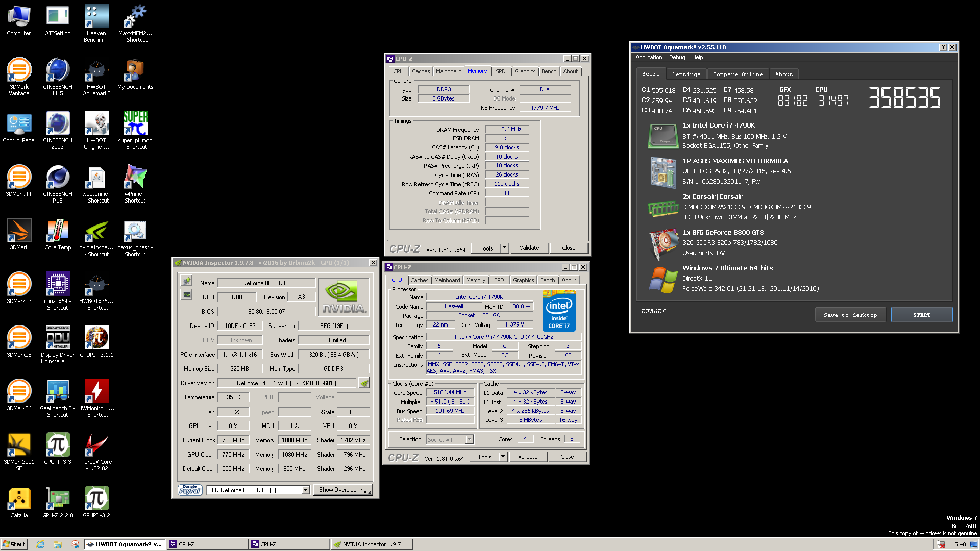Click the Intel Core i7 logo in CPU-Z
Screen dimensions: 980x551
tap(559, 311)
